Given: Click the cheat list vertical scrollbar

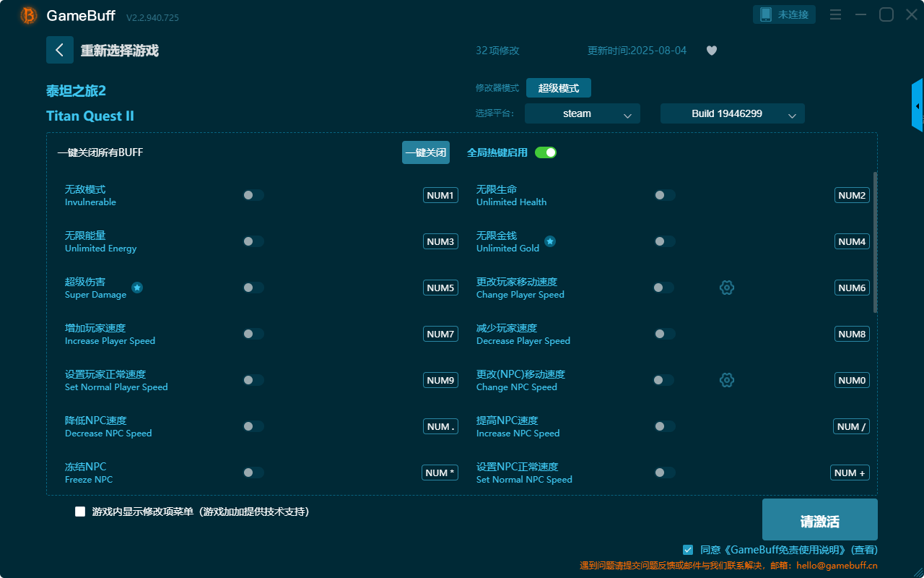Looking at the screenshot, I should (x=876, y=242).
